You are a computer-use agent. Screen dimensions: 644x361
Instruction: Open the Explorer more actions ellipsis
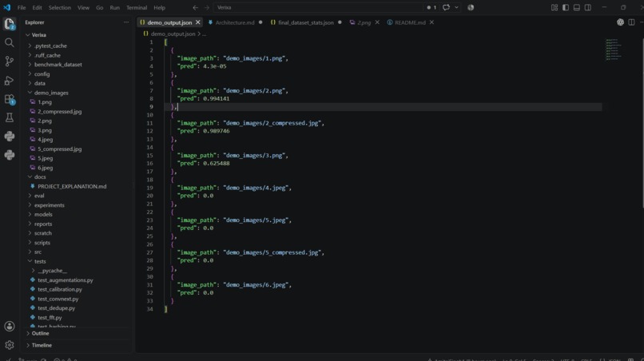click(x=126, y=22)
